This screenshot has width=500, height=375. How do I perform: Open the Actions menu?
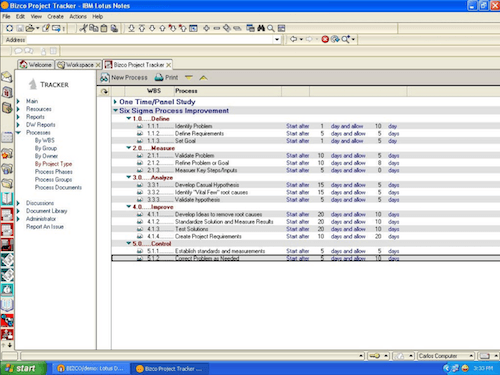coord(78,16)
